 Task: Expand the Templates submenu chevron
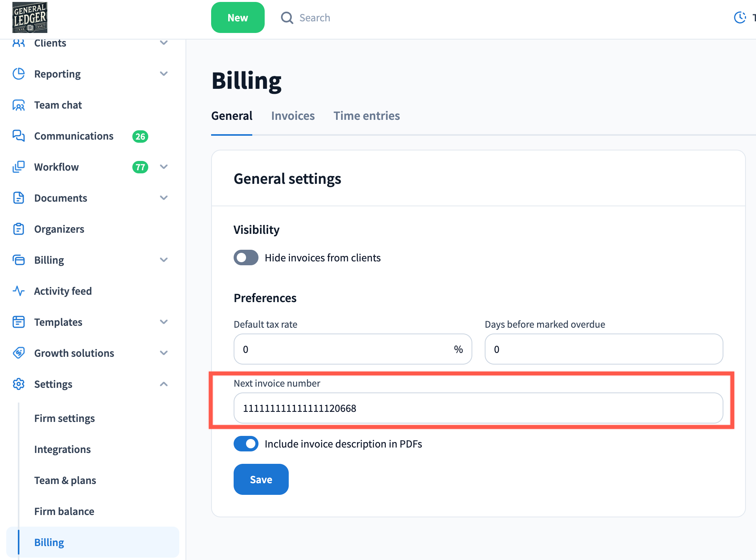coord(164,322)
